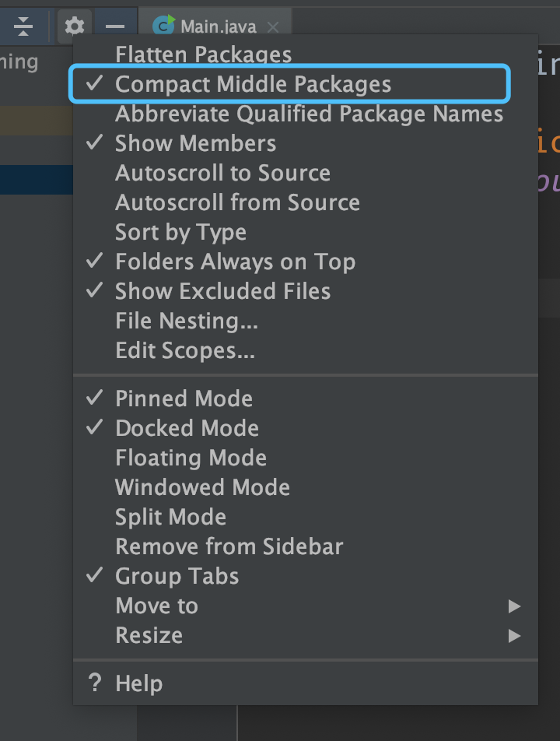Choose Abbreviate Qualified Package Names
This screenshot has height=741, width=560.
point(309,114)
